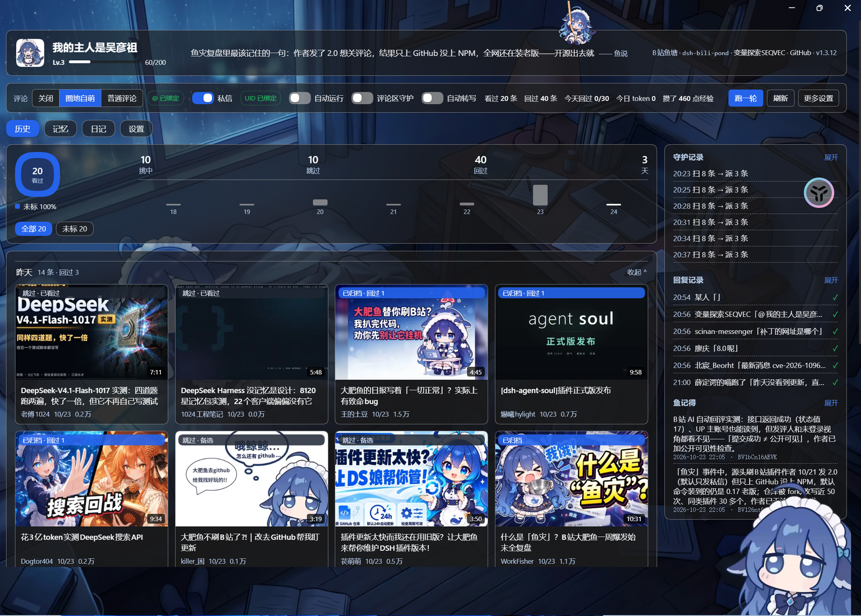Image resolution: width=861 pixels, height=616 pixels.
Task: Filter by 未标 20
Action: pos(75,229)
